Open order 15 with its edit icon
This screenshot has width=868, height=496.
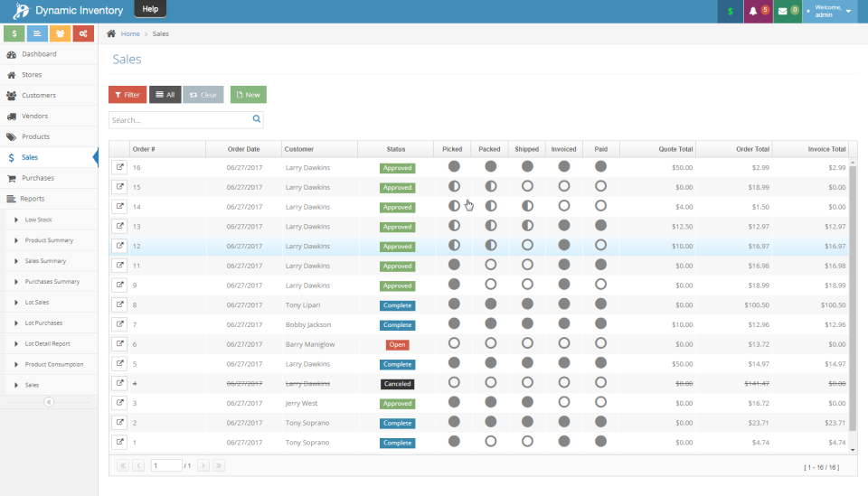(x=119, y=187)
